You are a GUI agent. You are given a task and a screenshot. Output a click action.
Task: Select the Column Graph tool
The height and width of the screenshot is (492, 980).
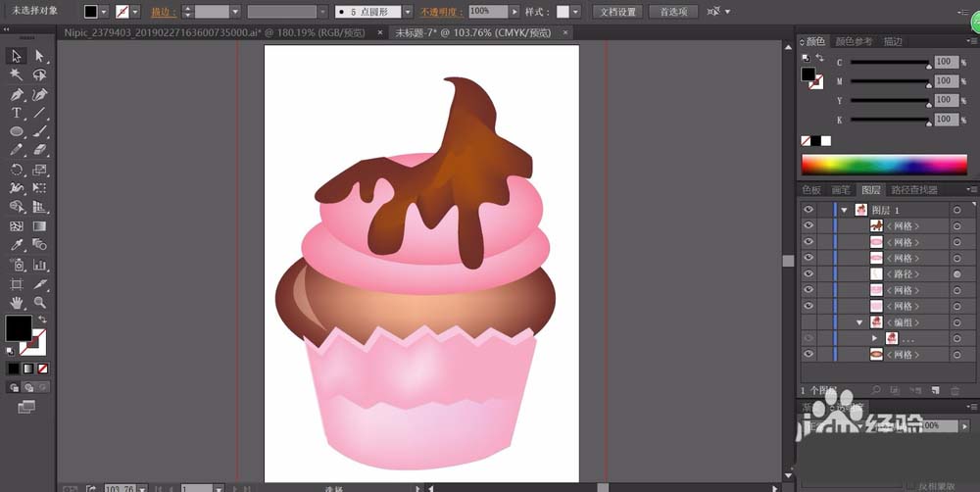point(40,265)
